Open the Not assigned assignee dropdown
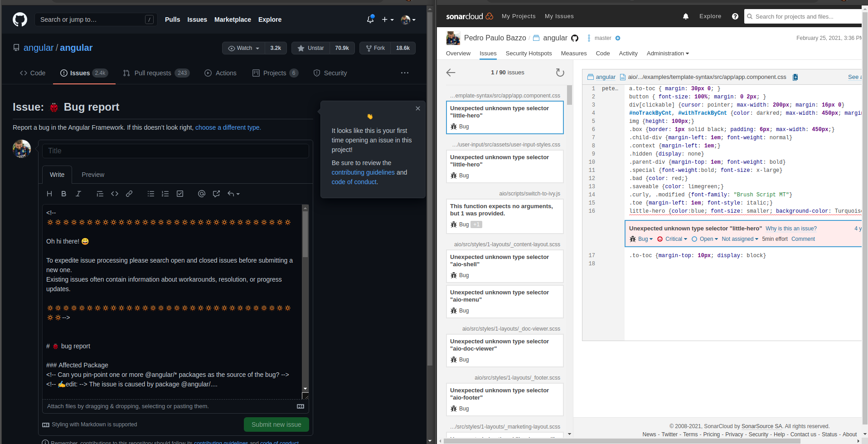This screenshot has width=868, height=444. [x=739, y=239]
